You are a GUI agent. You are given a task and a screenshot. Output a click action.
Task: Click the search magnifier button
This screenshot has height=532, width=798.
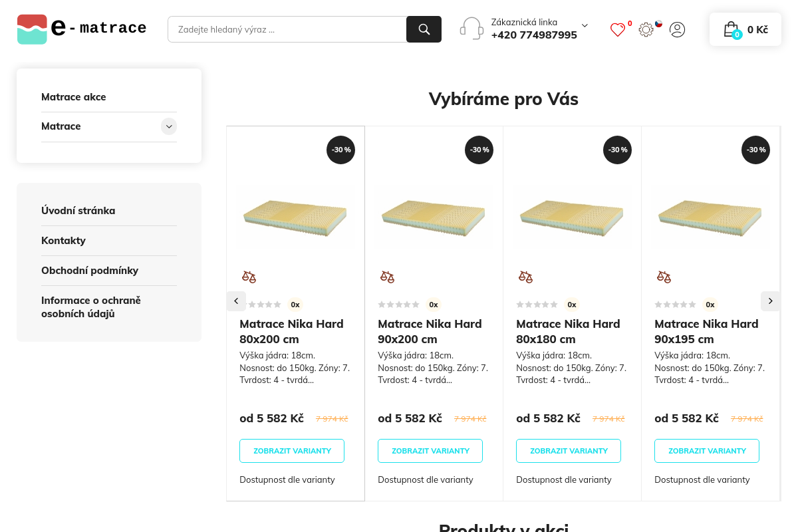[x=424, y=29]
